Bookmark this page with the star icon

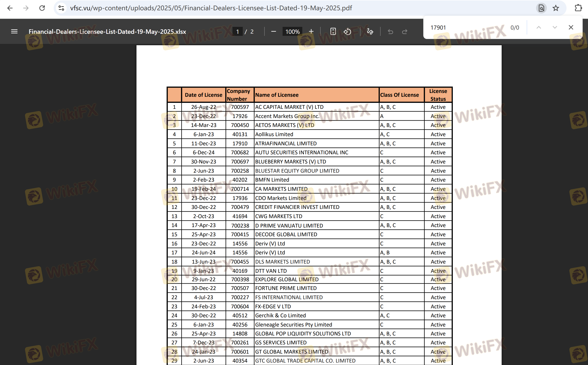556,8
